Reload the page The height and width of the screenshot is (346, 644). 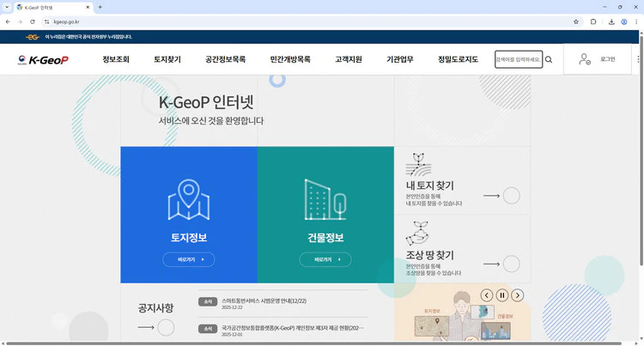[33, 21]
